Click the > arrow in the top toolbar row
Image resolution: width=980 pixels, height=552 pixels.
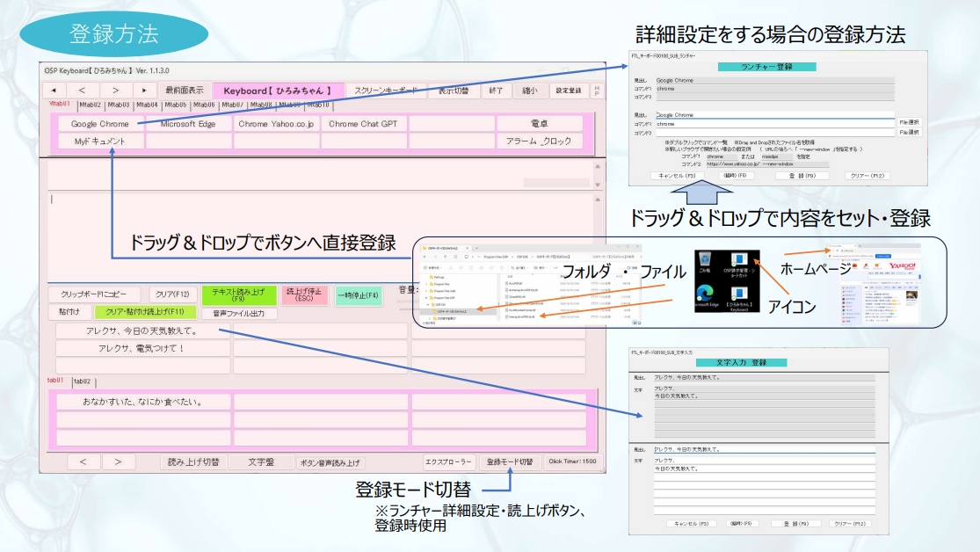click(x=115, y=91)
